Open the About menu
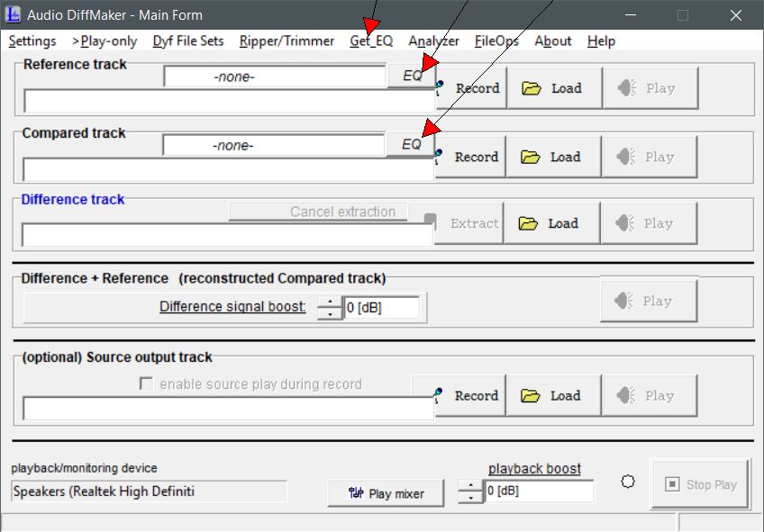Screen dimensions: 764x532 [552, 41]
